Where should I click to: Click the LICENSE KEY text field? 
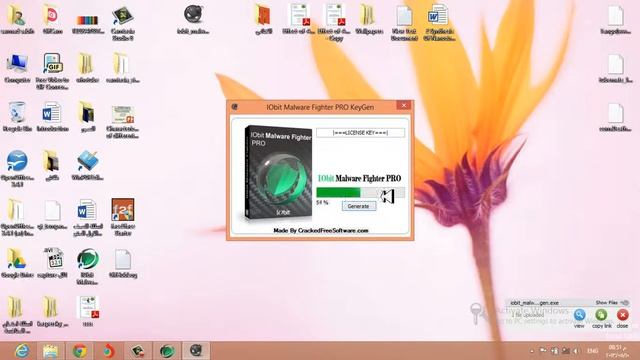pyautogui.click(x=360, y=133)
